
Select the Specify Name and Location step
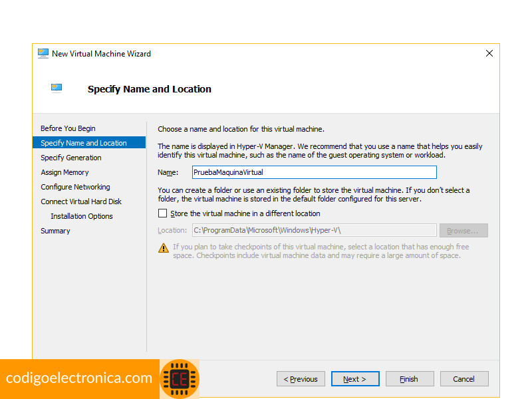89,143
